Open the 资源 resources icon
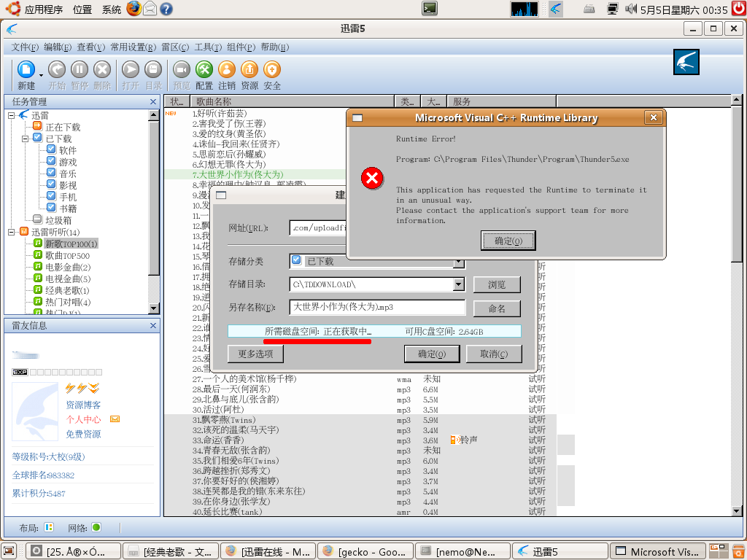Viewport: 747px width, 560px height. click(249, 69)
